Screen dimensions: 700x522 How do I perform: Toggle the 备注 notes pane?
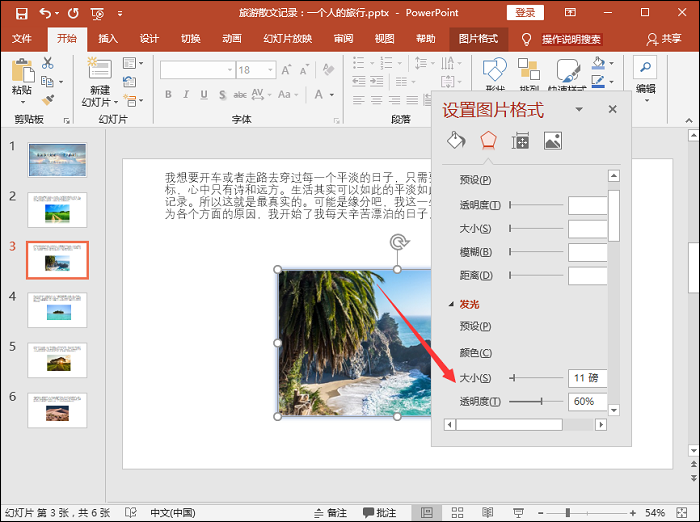[x=328, y=512]
